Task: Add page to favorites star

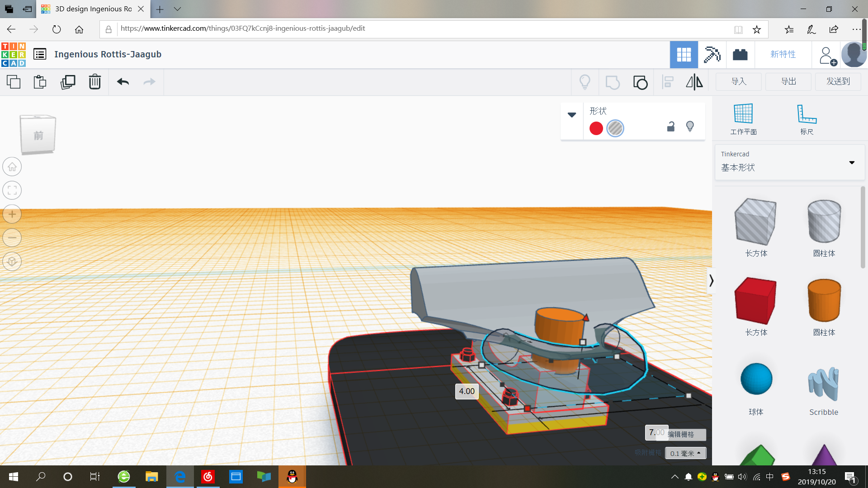Action: pos(757,29)
